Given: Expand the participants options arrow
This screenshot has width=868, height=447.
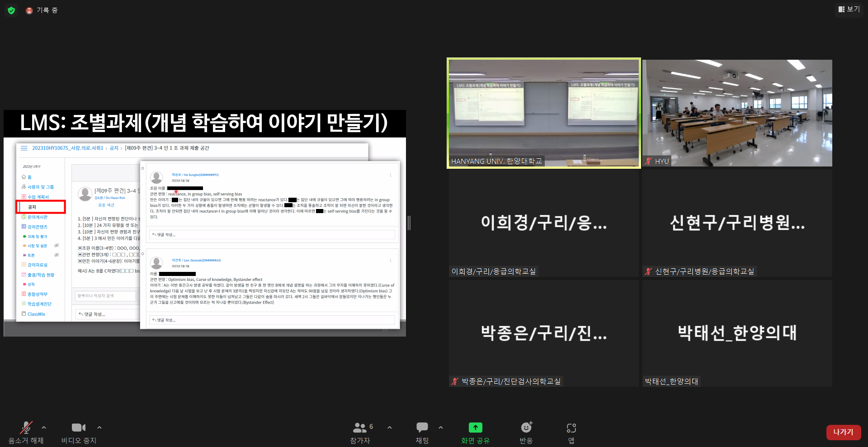Looking at the screenshot, I should [390, 427].
